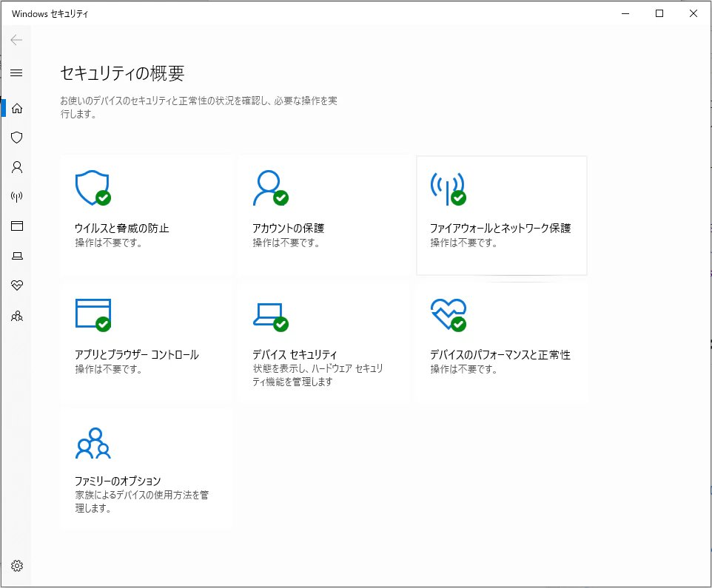Screen dimensions: 712x588
Task: Open app and browser control sidebar icon
Action: (17, 226)
